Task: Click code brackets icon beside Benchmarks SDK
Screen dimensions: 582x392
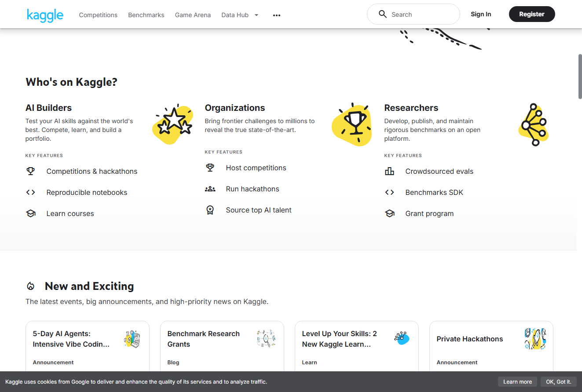Action: [x=389, y=192]
